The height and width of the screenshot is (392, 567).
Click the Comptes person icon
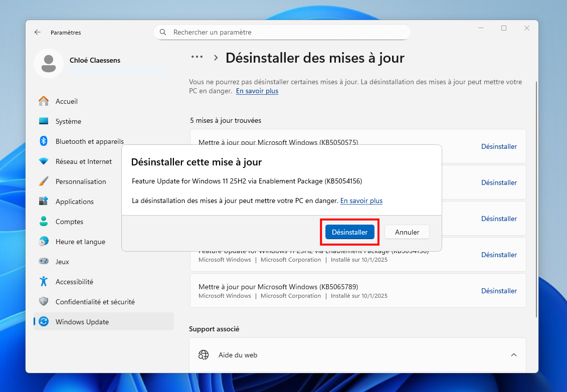point(44,222)
